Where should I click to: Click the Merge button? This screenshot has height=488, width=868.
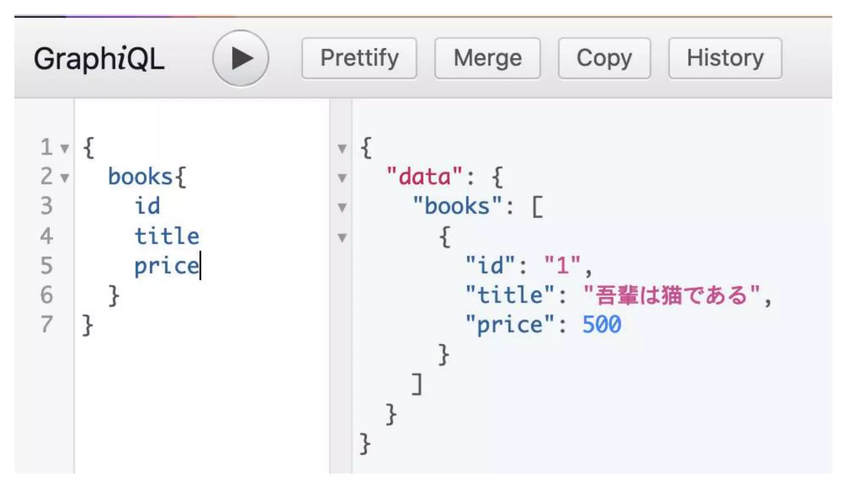coord(487,58)
